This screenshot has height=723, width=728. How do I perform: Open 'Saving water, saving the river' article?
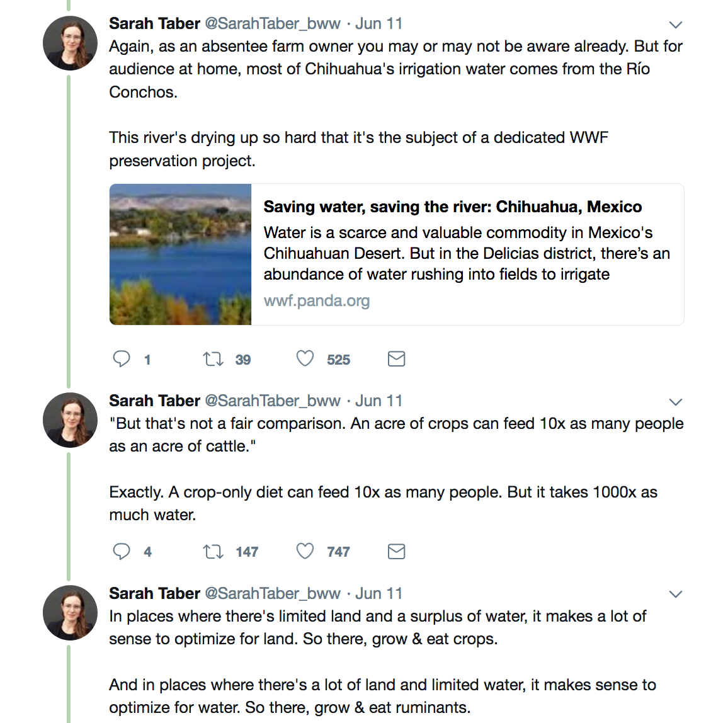tap(452, 207)
